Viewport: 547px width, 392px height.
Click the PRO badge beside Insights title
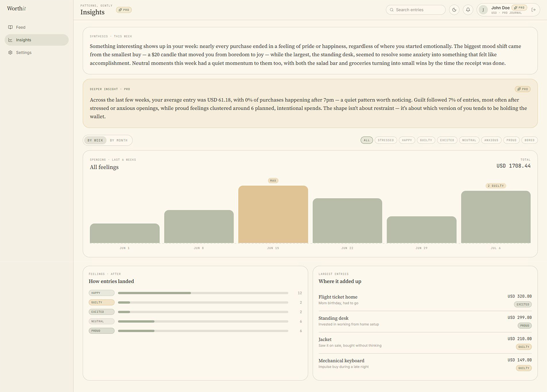tap(124, 10)
